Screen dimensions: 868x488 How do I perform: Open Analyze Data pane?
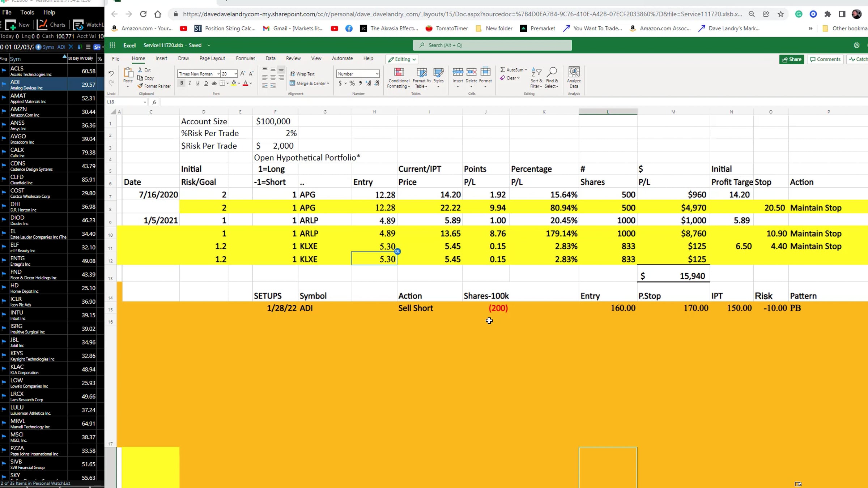coord(574,77)
